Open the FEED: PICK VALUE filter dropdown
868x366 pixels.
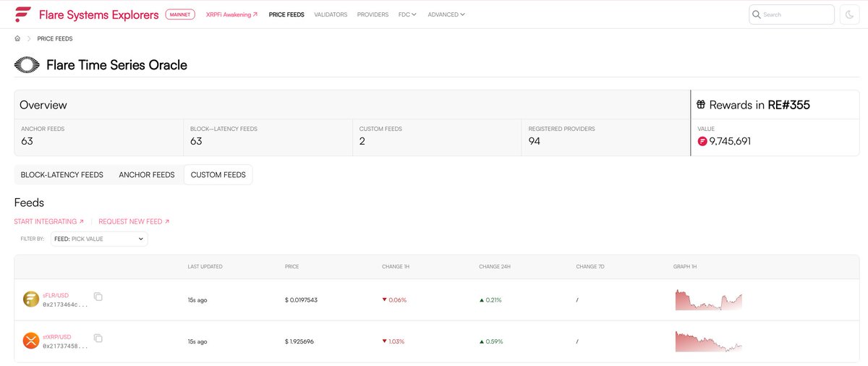point(99,239)
